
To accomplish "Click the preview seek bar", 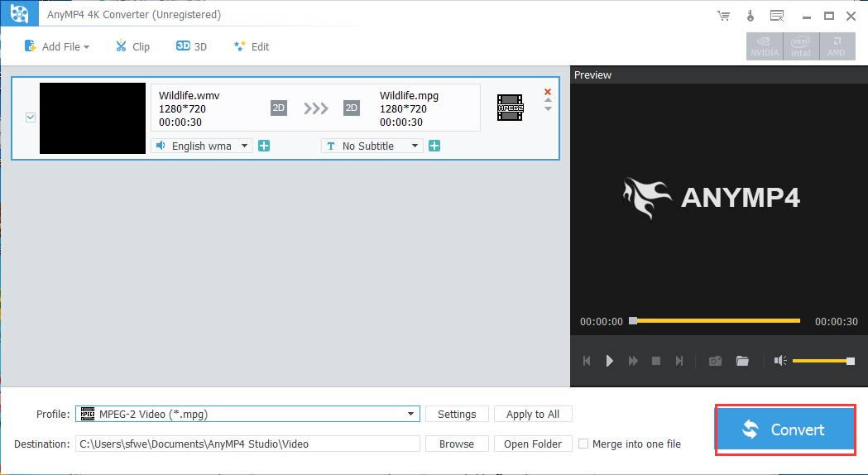I will point(717,320).
